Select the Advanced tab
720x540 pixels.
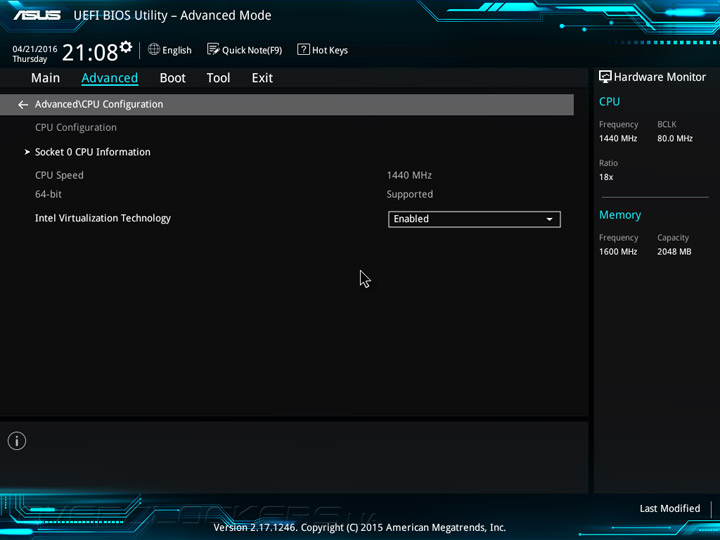pos(109,78)
